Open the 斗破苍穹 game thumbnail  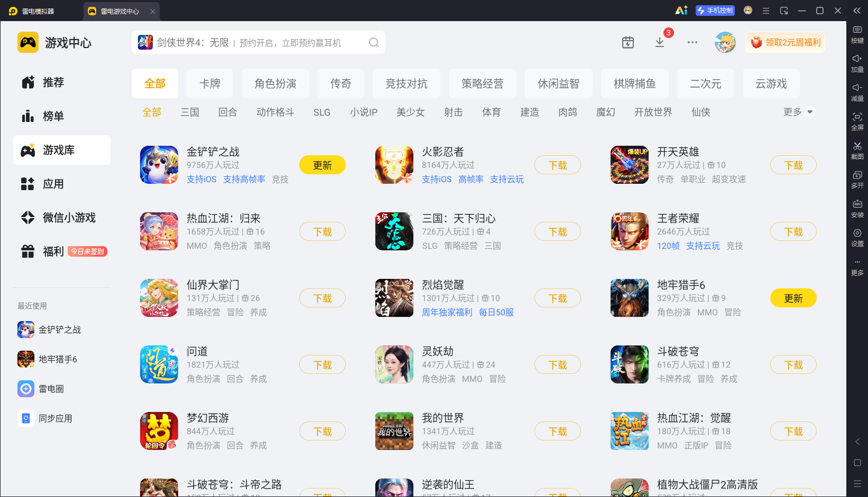(630, 364)
